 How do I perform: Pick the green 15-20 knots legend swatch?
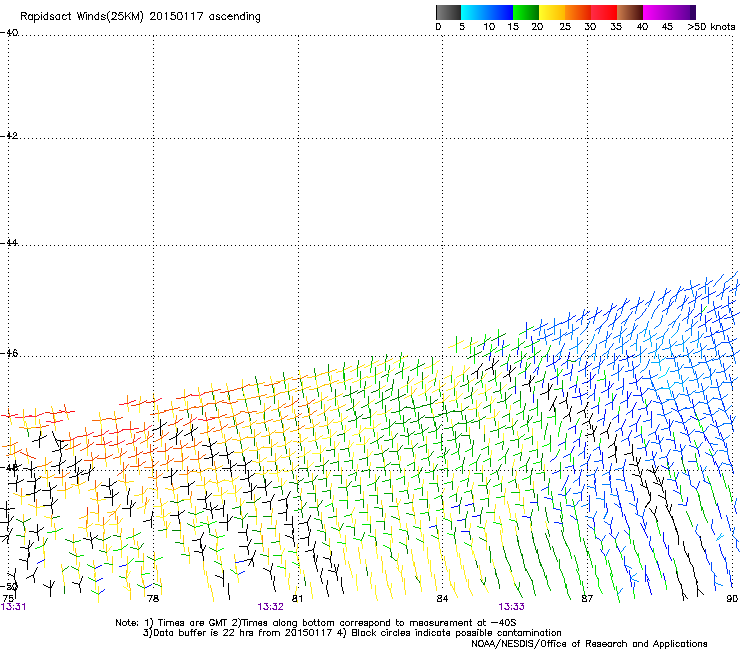(526, 12)
